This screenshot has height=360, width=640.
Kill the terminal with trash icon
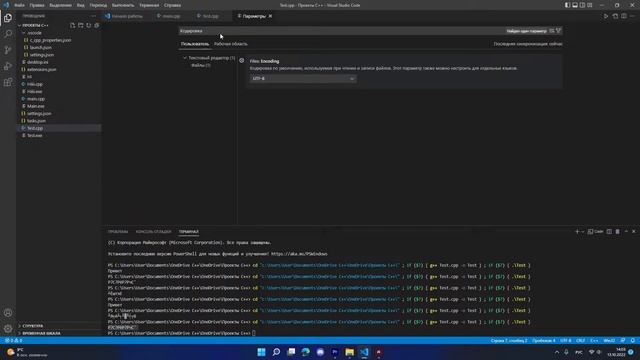618,231
